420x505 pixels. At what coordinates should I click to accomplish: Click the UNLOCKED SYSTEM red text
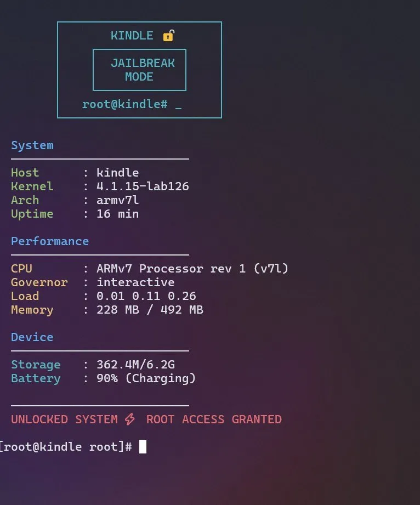(x=64, y=419)
